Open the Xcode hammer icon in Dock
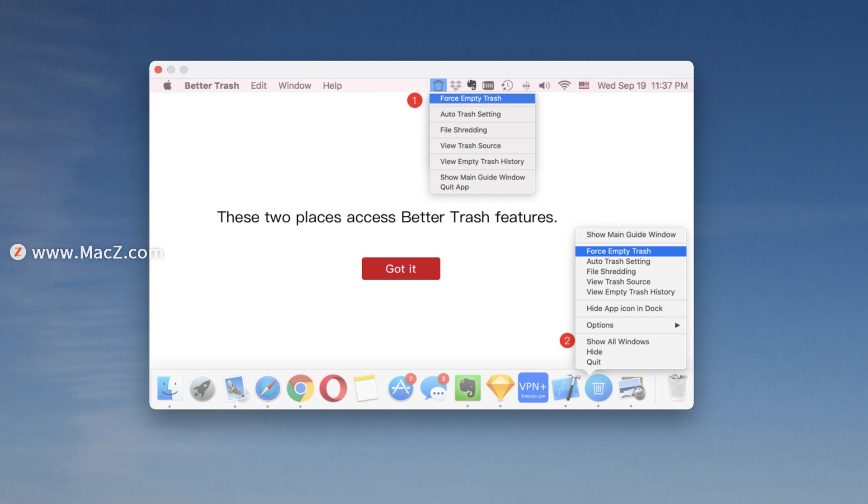868x504 pixels. click(x=566, y=388)
